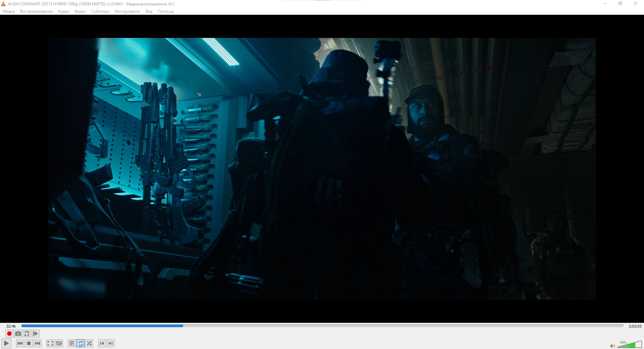The image size is (644, 349).
Task: Enter fullscreen video mode
Action: click(x=50, y=343)
